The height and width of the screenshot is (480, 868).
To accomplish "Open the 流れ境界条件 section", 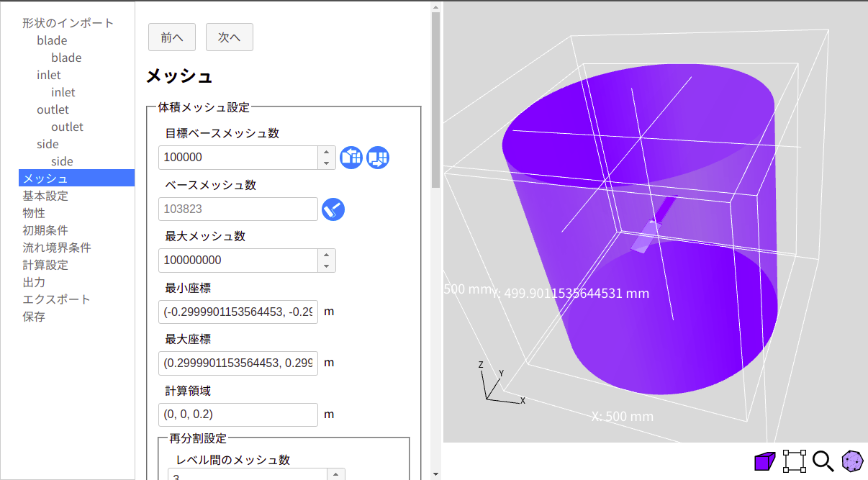I will (57, 248).
